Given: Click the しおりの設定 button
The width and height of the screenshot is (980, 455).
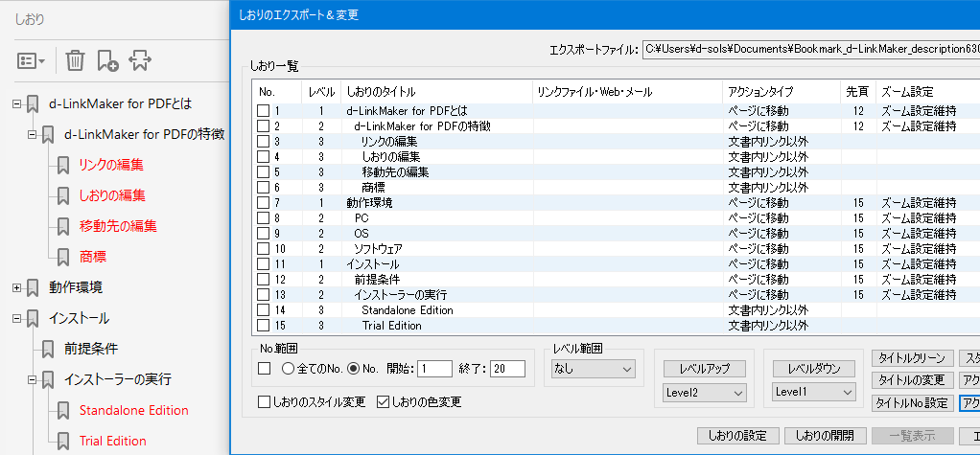Looking at the screenshot, I should (x=737, y=436).
